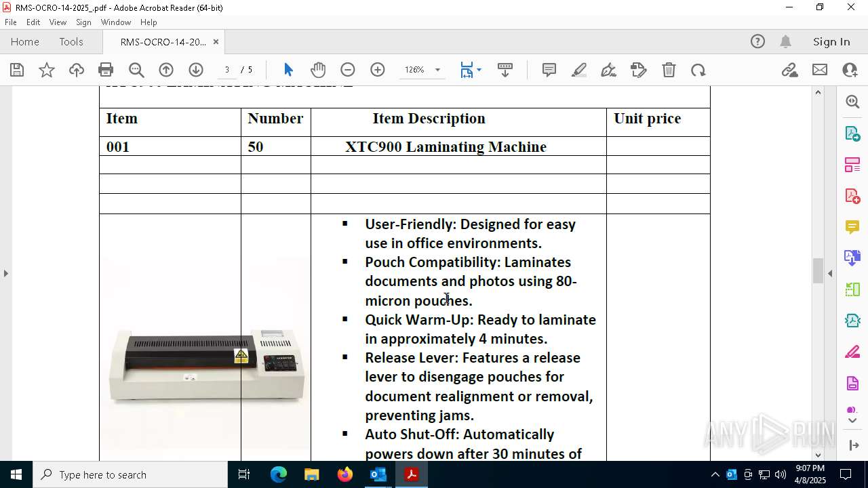Select the RMS-OCRO-14-20... document tab
This screenshot has height=488, width=868.
(163, 42)
